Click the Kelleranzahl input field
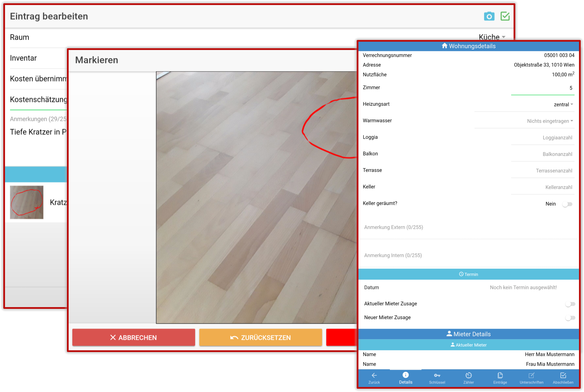 [543, 187]
